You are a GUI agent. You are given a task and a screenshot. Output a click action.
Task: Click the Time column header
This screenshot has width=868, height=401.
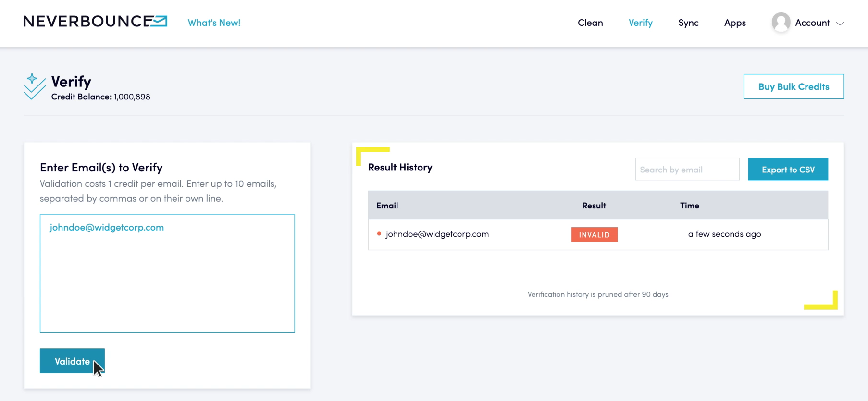(x=689, y=206)
